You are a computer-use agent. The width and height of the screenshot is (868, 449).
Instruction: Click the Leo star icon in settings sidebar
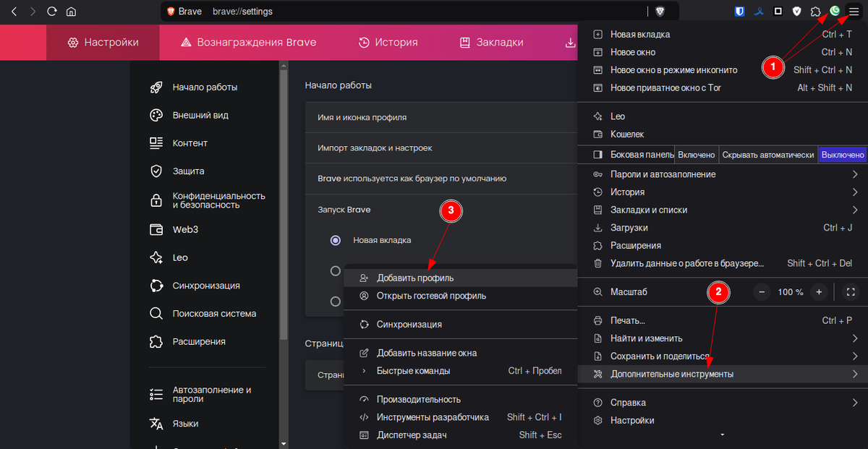coord(156,257)
